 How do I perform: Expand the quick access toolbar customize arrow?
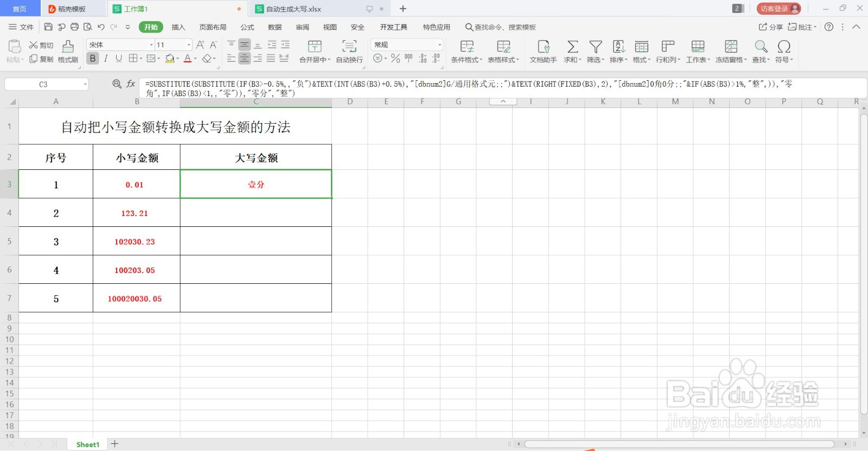(127, 27)
